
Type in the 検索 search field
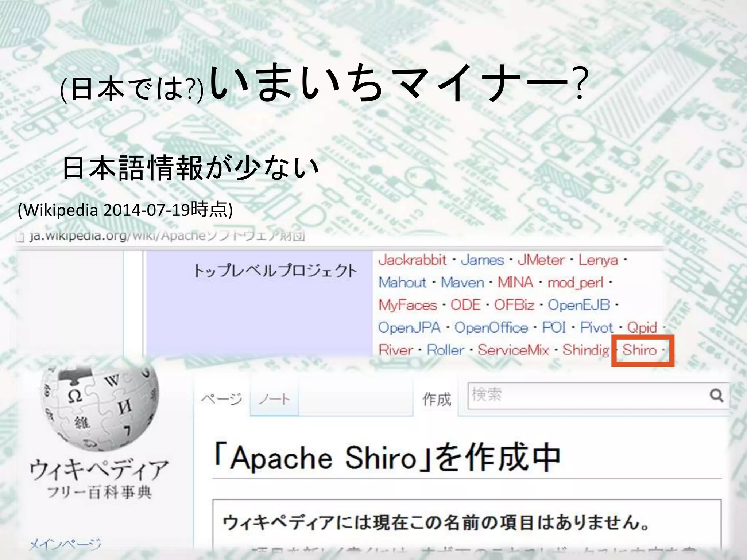[x=584, y=395]
